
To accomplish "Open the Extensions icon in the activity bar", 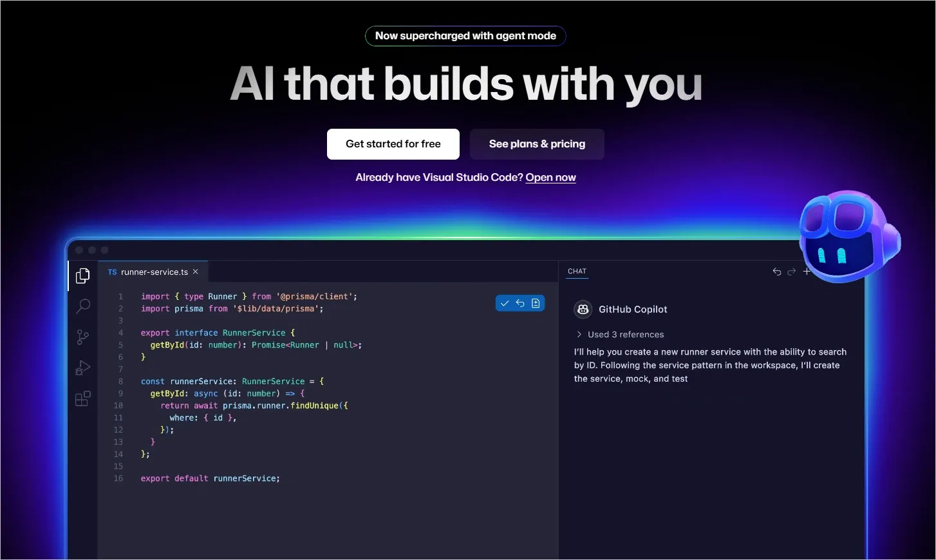I will (82, 398).
